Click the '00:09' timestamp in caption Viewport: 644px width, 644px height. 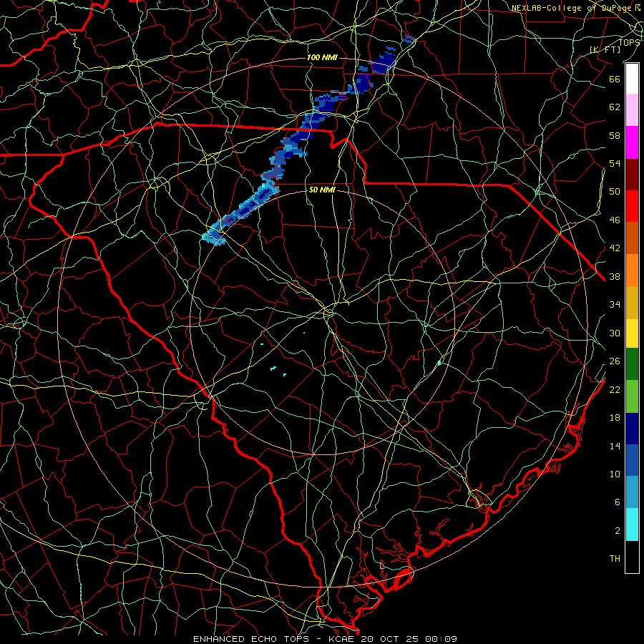[441, 639]
